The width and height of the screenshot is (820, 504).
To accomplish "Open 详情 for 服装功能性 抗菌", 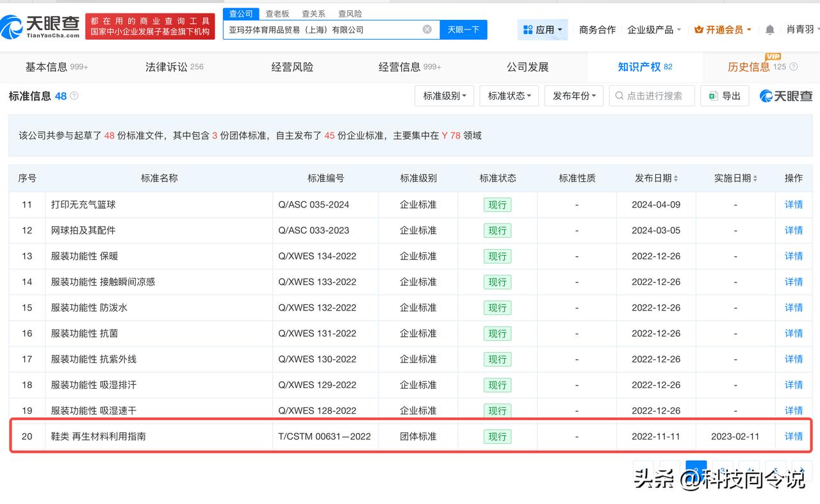I will coord(794,334).
